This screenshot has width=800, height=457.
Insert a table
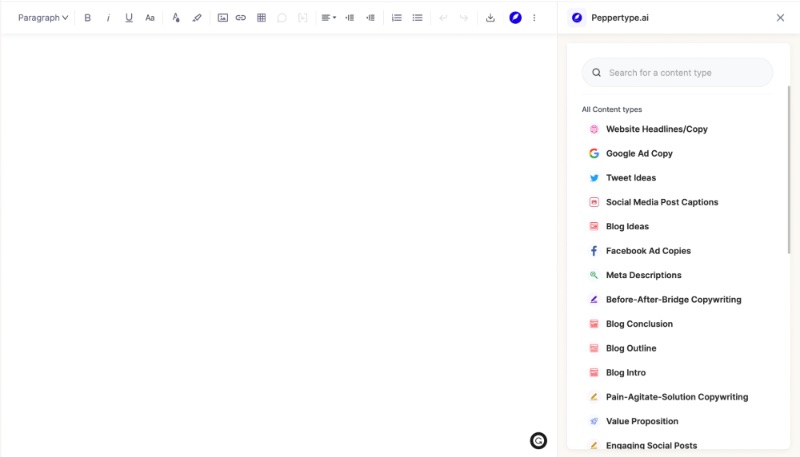coord(261,18)
